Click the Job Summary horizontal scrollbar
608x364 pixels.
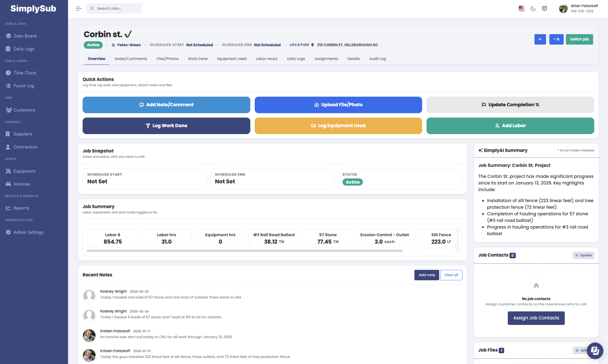(x=245, y=251)
